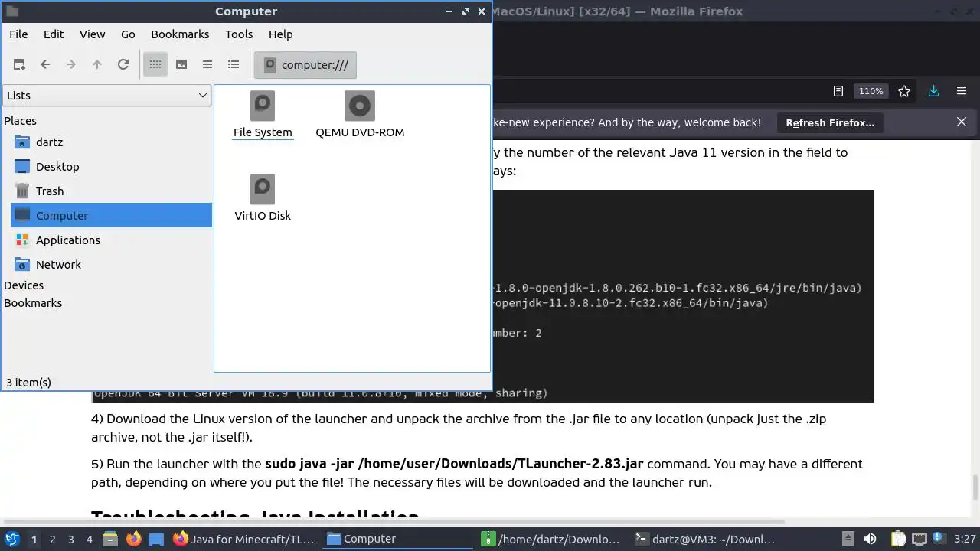
Task: Open Firefox reader view icon
Action: click(x=838, y=91)
